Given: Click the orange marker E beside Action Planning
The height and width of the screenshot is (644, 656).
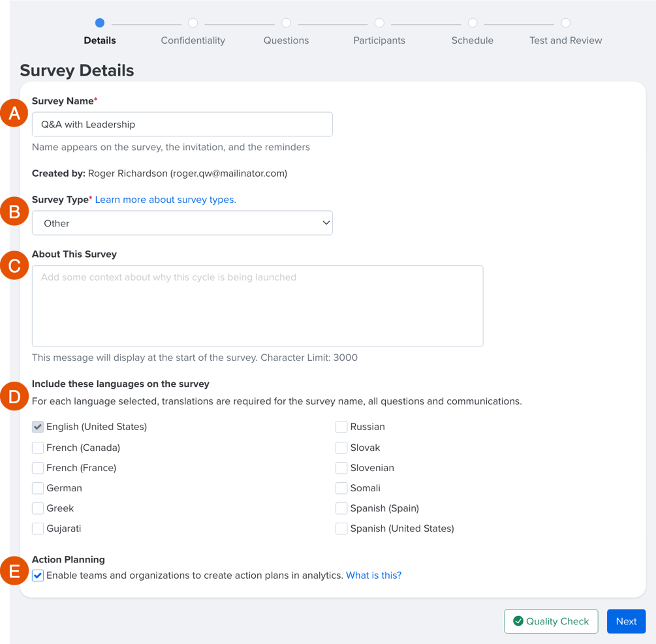Looking at the screenshot, I should (x=14, y=571).
